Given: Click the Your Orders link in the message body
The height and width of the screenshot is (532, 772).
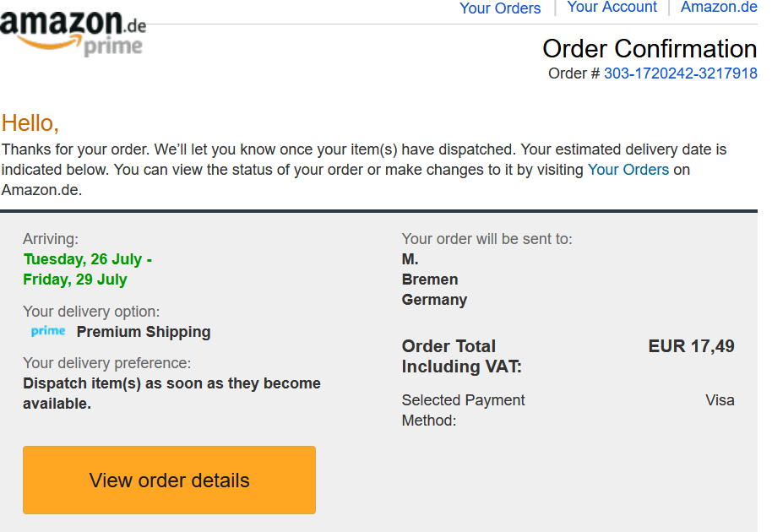Looking at the screenshot, I should pyautogui.click(x=628, y=170).
